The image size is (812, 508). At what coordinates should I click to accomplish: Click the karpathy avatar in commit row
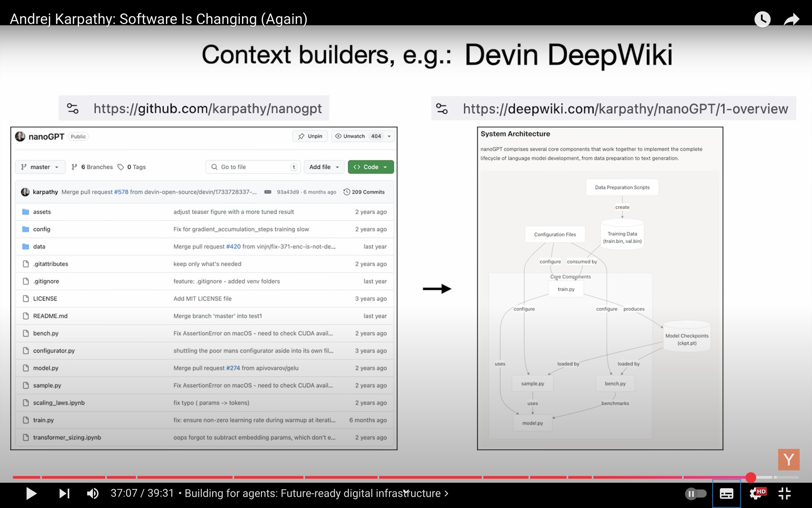[25, 192]
